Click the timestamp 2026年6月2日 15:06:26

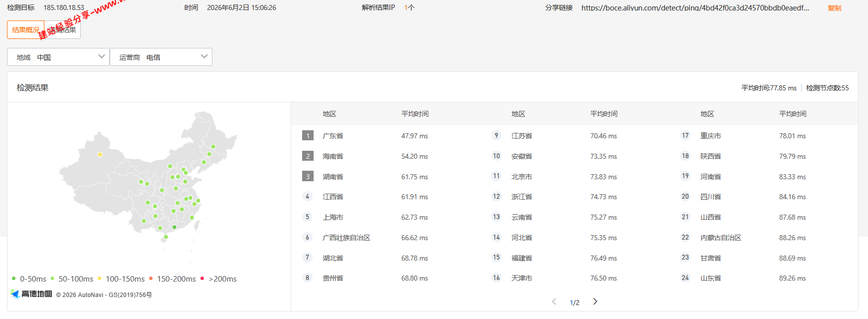coord(241,8)
